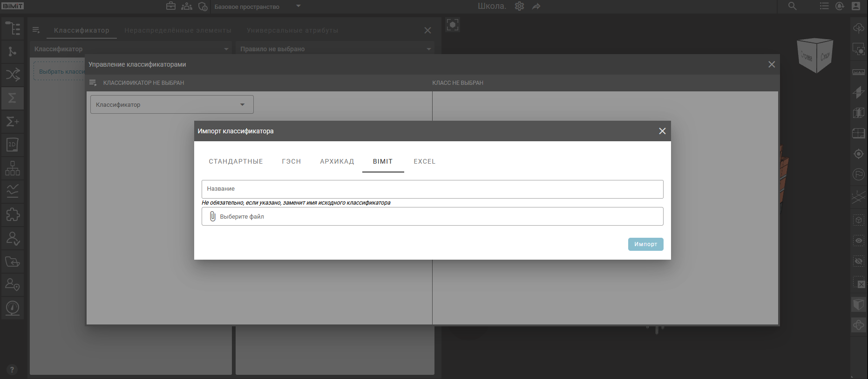868x379 pixels.
Task: Click the Sigma-plus icon in left sidebar
Action: (13, 122)
